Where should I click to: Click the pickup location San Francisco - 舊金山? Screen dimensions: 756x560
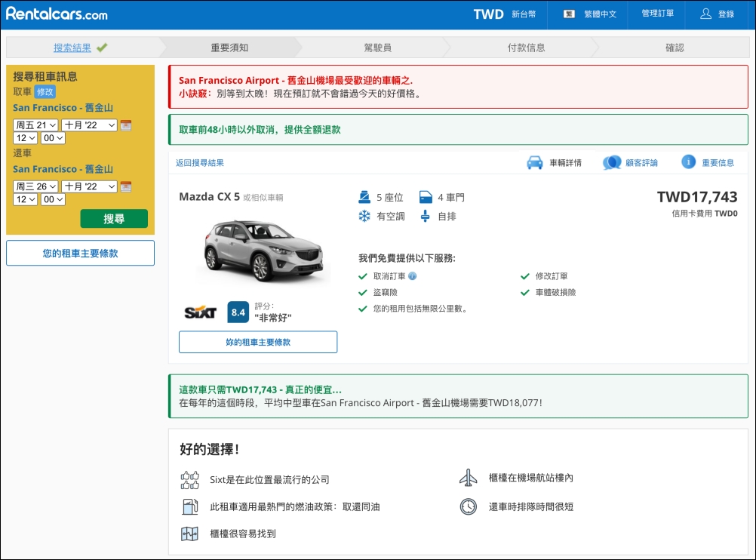click(x=63, y=108)
